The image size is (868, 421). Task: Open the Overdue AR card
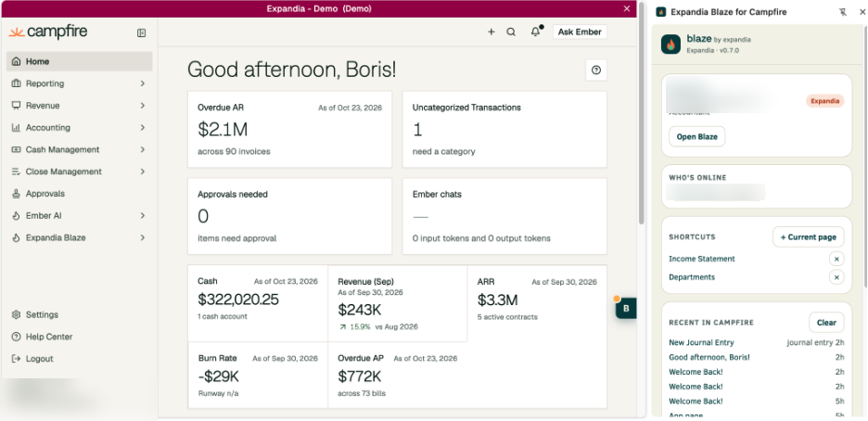[x=289, y=130]
